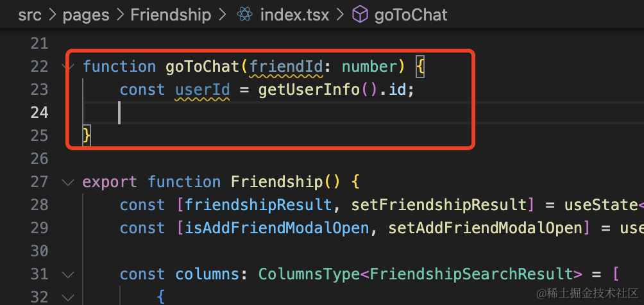Image resolution: width=644 pixels, height=305 pixels.
Task: Open the pages breadcrumb segment
Action: 85,15
